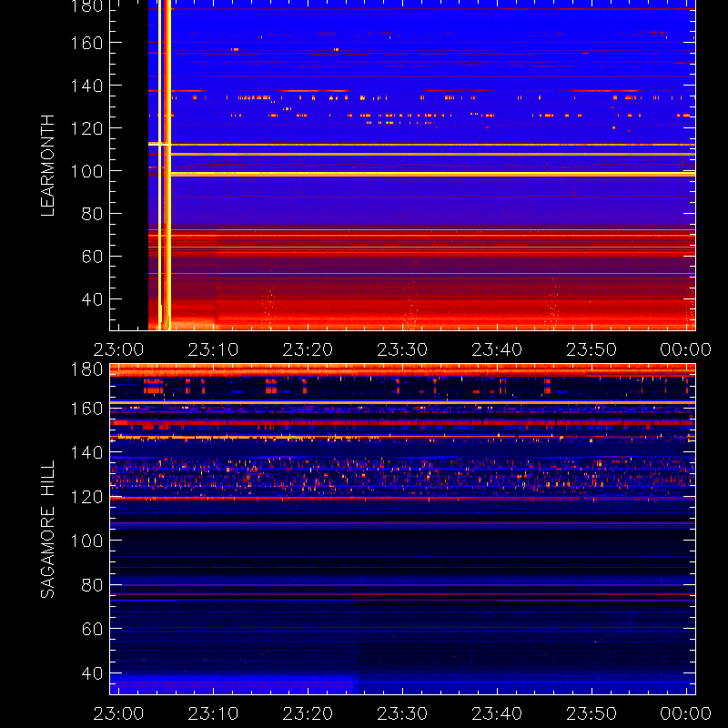The height and width of the screenshot is (728, 728).
Task: Select the 80 tick label on Learmonth plot
Action: point(92,214)
